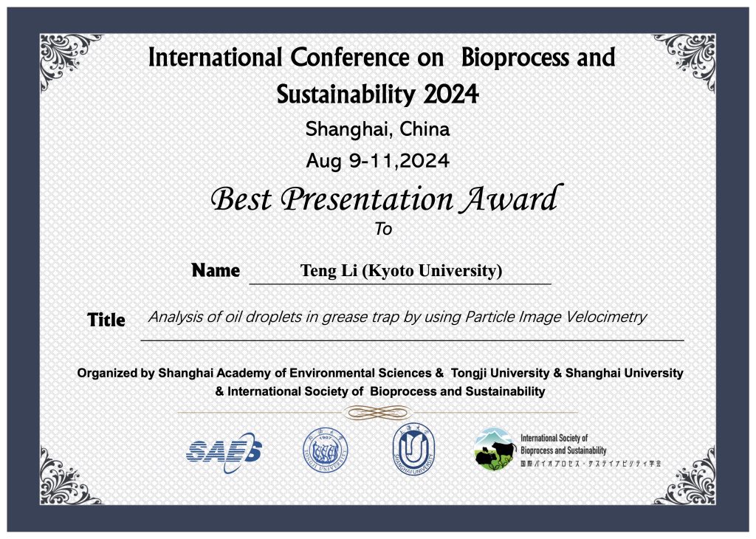Click the paper title about Particle Image Velocimetry
The image size is (756, 539).
[398, 317]
